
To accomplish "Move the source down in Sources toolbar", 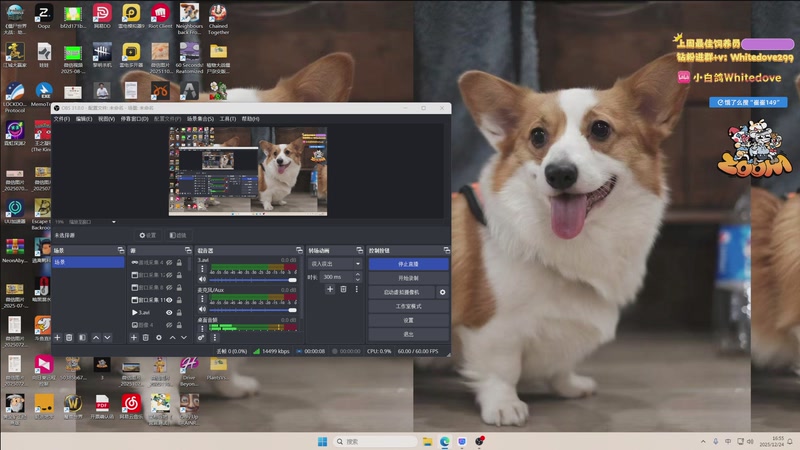I will pos(184,338).
